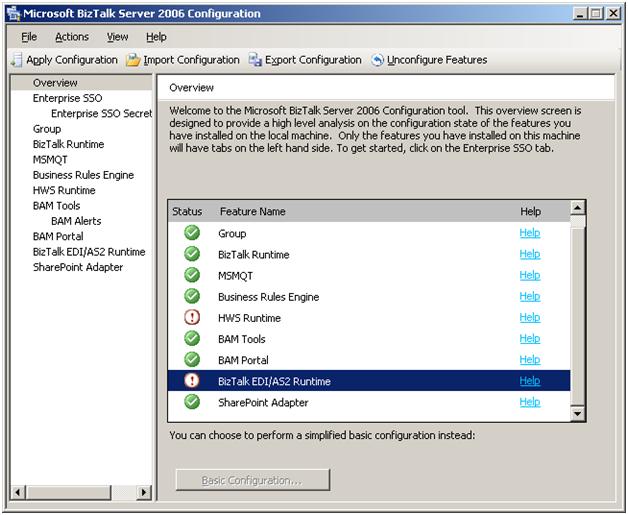Open Help link for BizTalk Runtime feature
Screen dimensions: 628x515
530,254
